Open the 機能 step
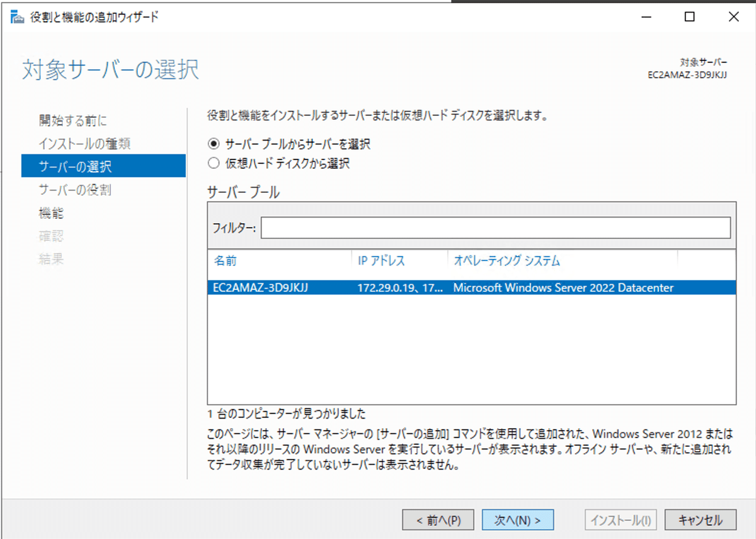This screenshot has height=539, width=756. (51, 213)
